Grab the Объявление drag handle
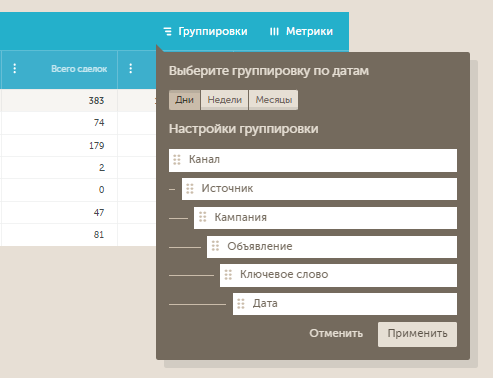This screenshot has height=378, width=493. (x=215, y=246)
